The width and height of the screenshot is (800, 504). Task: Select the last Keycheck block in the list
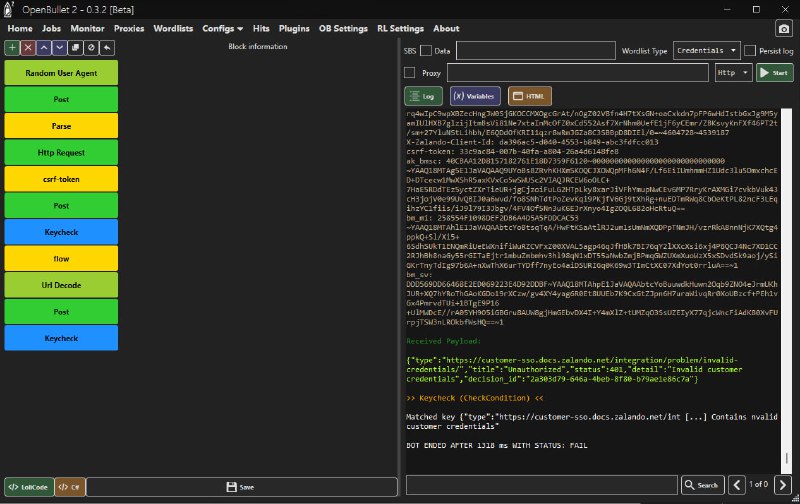coord(61,338)
